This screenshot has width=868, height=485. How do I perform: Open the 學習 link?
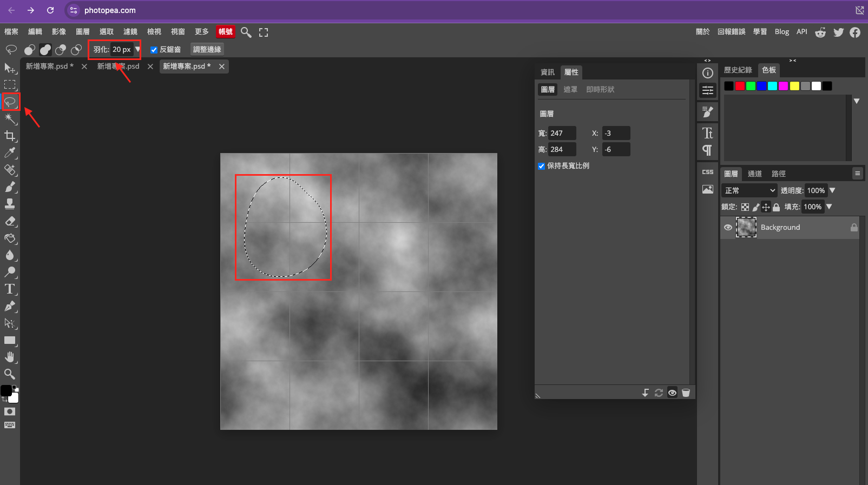[760, 32]
